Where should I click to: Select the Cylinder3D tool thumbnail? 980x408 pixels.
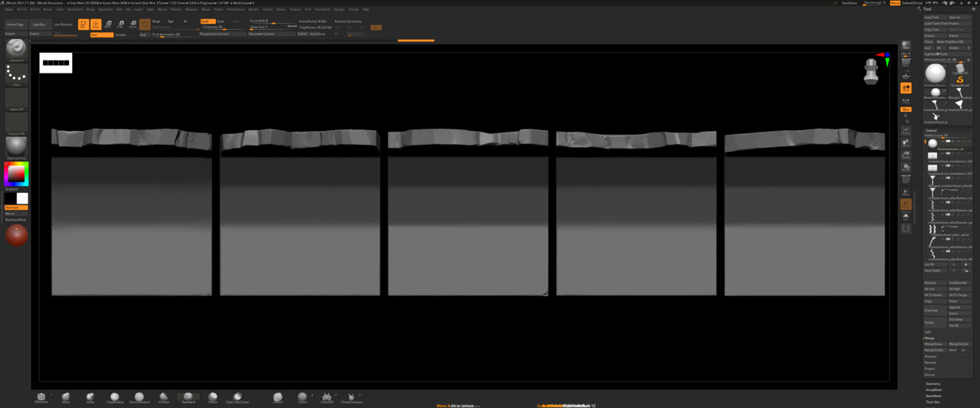pos(959,68)
